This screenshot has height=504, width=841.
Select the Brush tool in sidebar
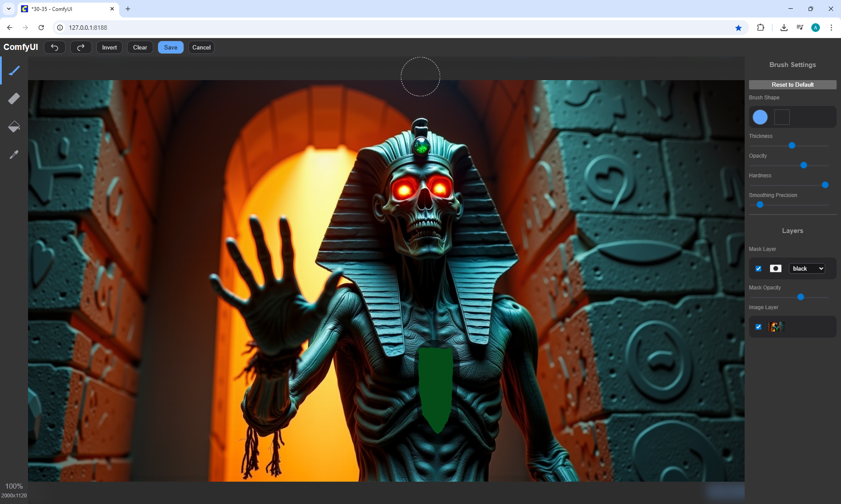[14, 70]
